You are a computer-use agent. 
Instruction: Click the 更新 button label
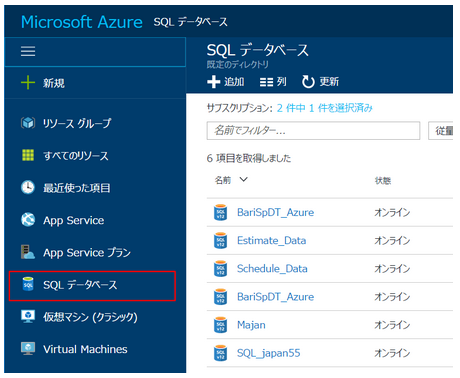click(329, 82)
